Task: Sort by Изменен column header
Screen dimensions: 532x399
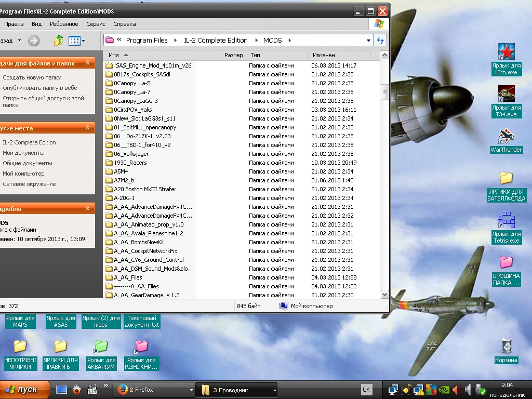Action: point(339,55)
